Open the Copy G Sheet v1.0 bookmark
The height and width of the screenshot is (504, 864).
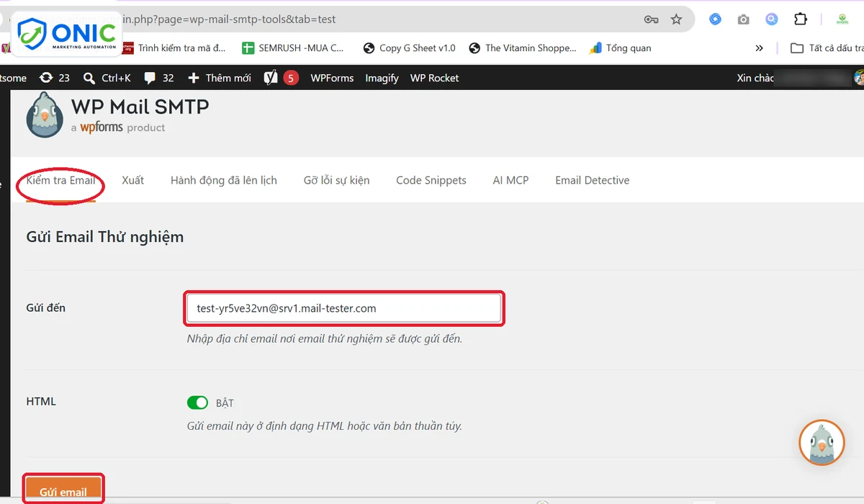click(x=409, y=48)
